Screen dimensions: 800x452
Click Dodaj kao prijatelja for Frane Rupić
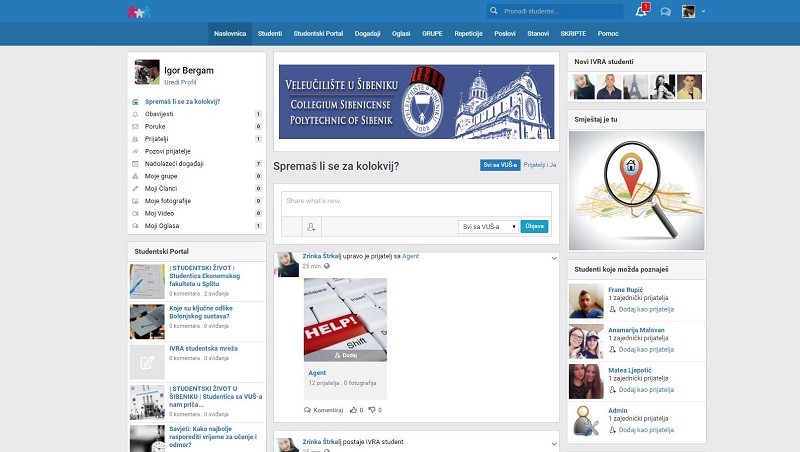[x=645, y=309]
